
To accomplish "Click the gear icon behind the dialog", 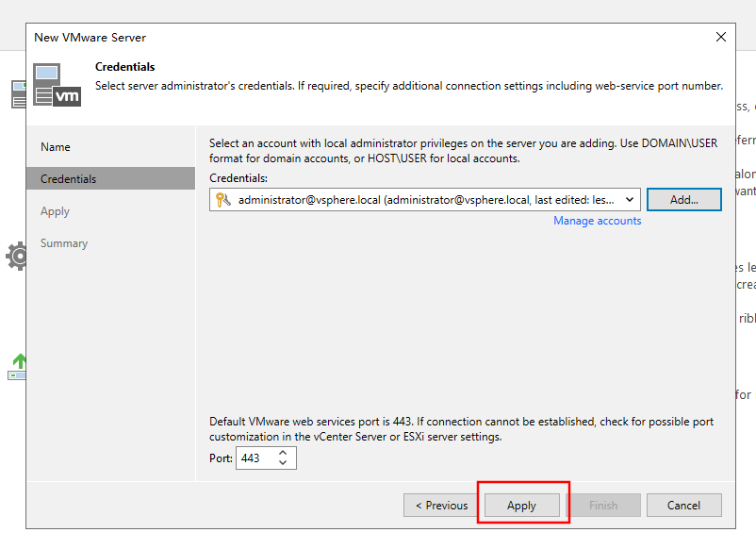I will pos(16,256).
